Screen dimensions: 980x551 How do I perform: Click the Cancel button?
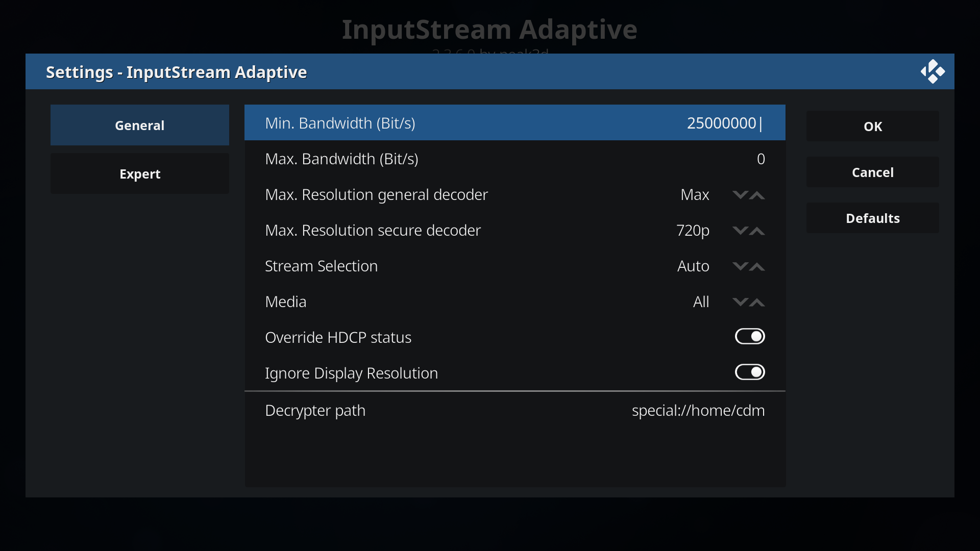coord(872,172)
